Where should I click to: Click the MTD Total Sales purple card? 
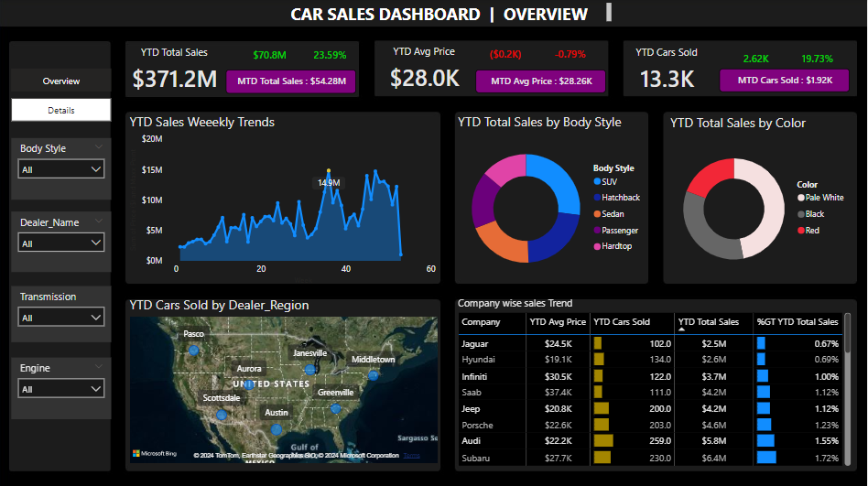[x=291, y=81]
